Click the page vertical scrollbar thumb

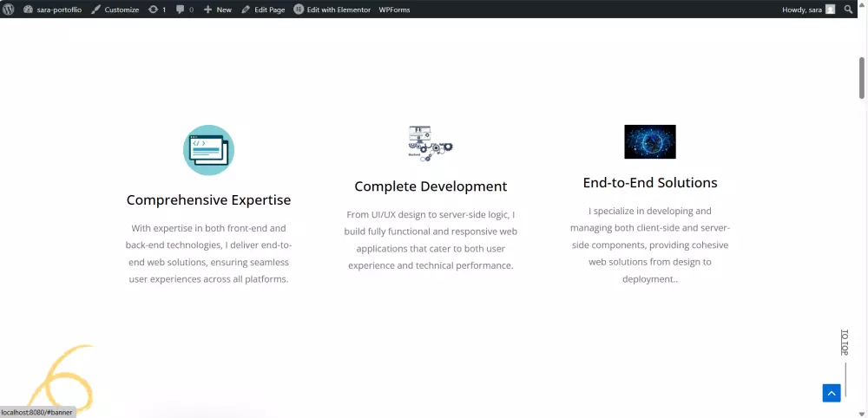click(862, 78)
